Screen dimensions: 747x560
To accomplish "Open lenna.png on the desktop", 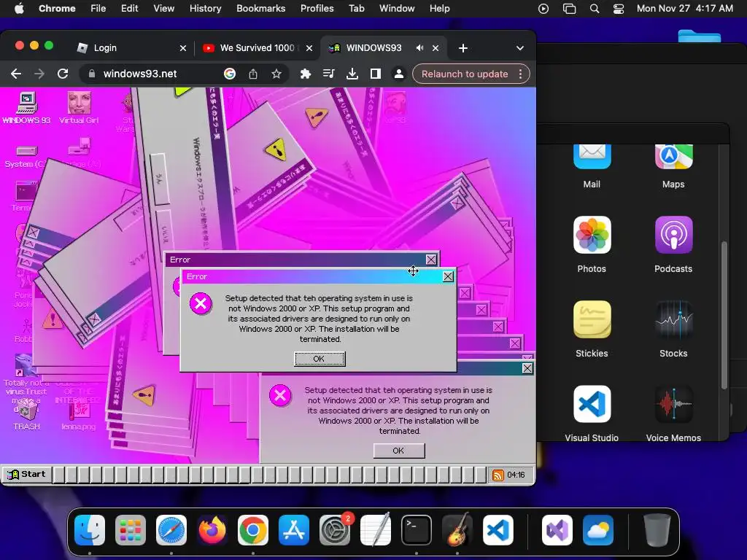I will pyautogui.click(x=79, y=415).
